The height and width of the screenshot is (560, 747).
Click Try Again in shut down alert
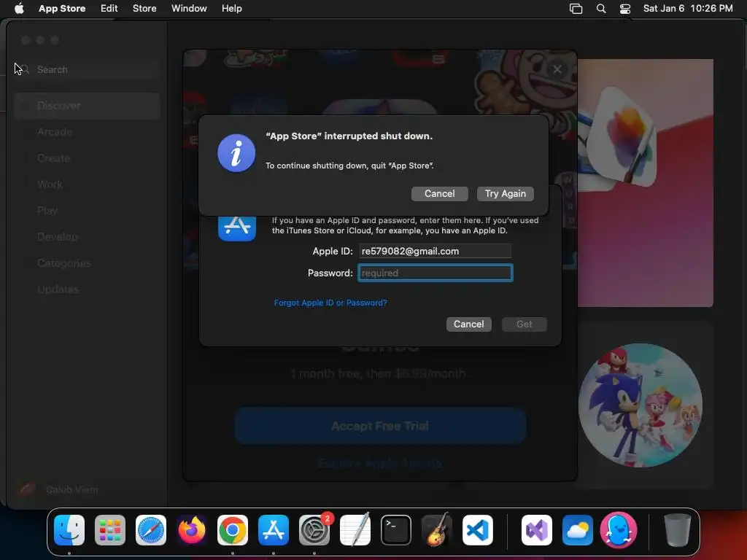click(x=505, y=194)
